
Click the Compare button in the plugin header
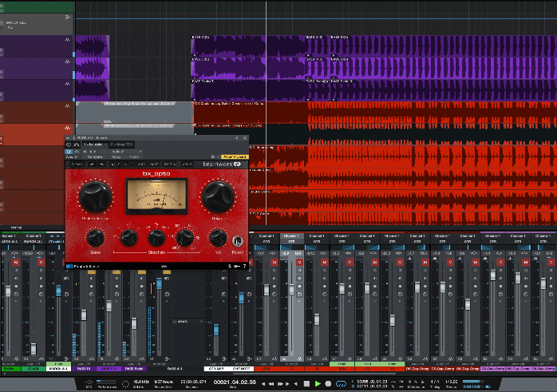point(95,156)
